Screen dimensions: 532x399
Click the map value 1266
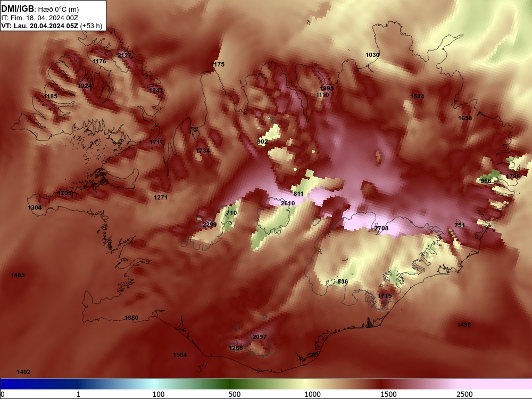click(236, 348)
